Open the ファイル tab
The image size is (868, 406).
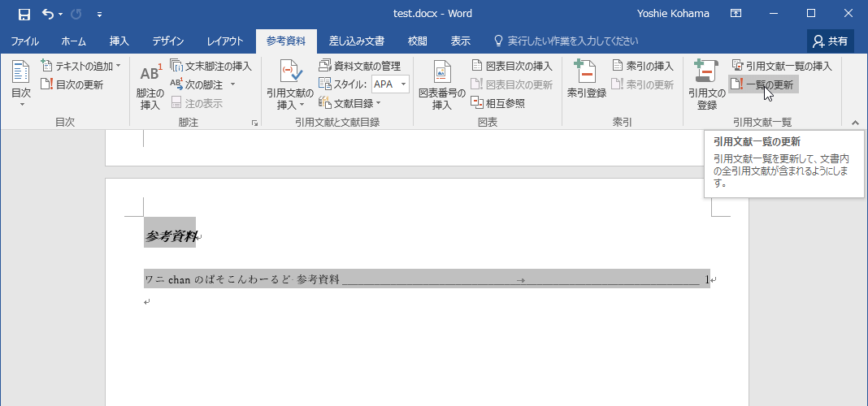[x=25, y=41]
